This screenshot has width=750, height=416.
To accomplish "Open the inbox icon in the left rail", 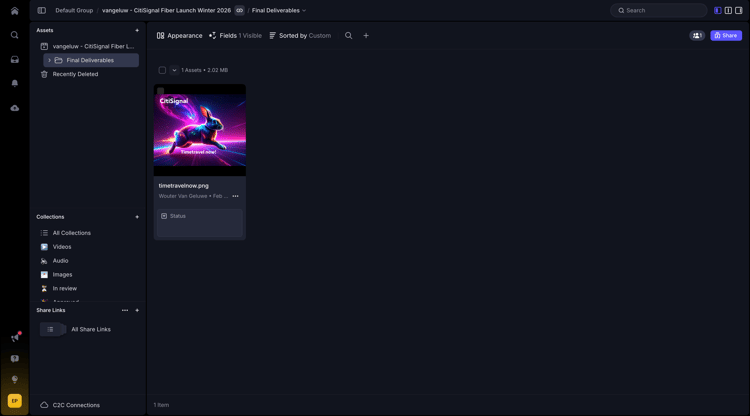I will (x=14, y=59).
